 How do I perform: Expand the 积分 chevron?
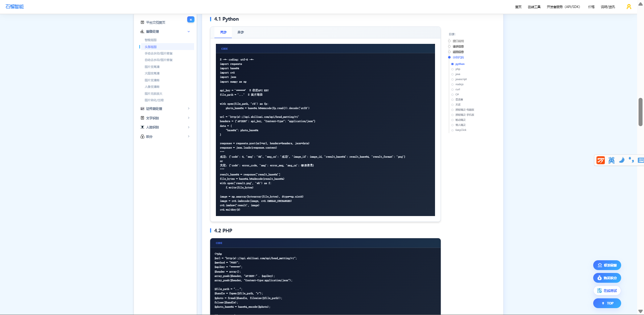[x=189, y=136]
